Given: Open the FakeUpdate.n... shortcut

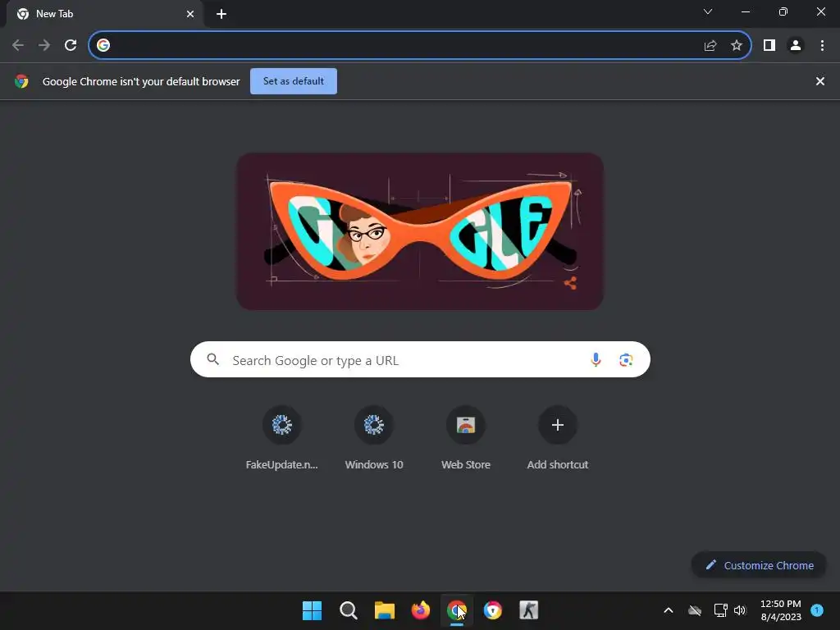Looking at the screenshot, I should tap(282, 437).
